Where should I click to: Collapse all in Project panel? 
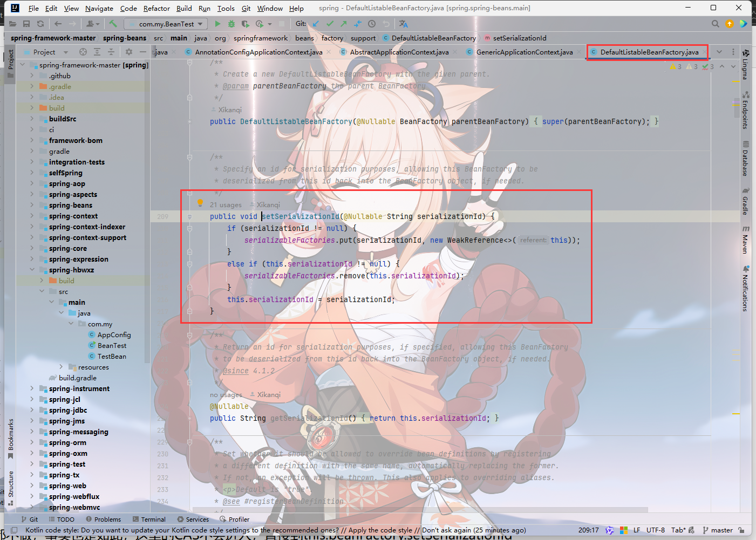pos(111,52)
